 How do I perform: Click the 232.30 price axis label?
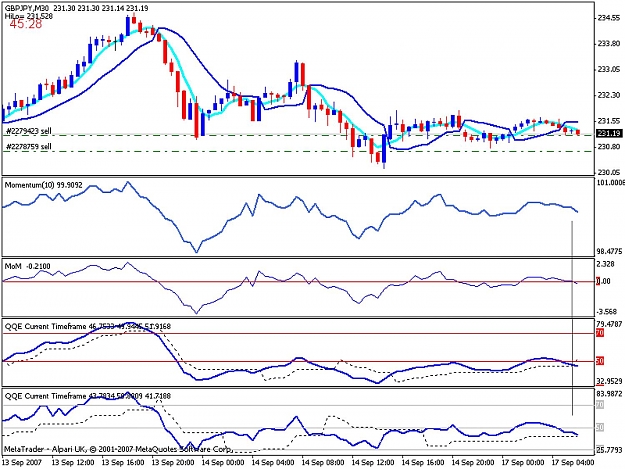click(609, 95)
